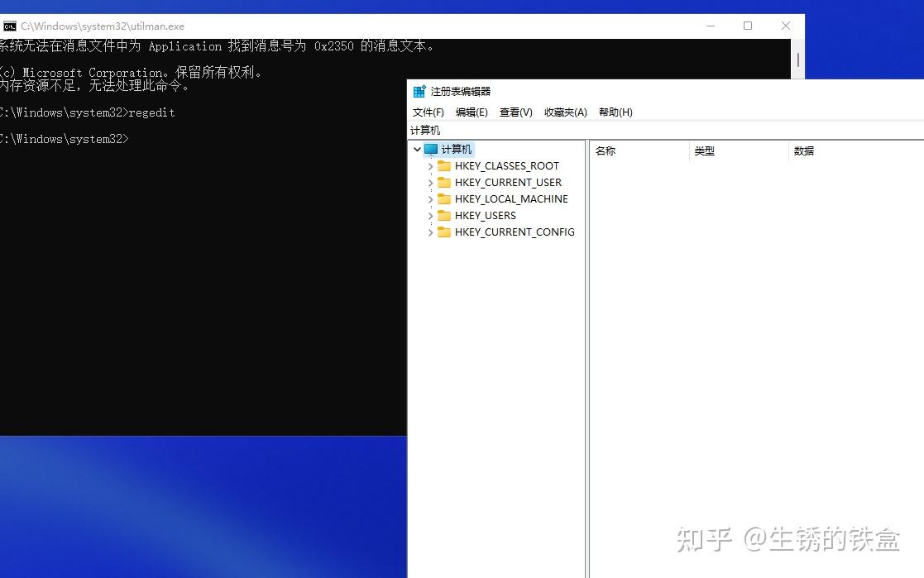Select HKEY_CURRENT_USER key label

508,183
